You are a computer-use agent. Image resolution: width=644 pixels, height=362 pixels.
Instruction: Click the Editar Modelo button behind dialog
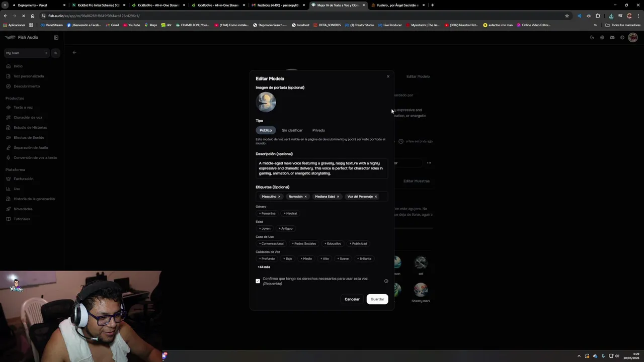coord(418,76)
